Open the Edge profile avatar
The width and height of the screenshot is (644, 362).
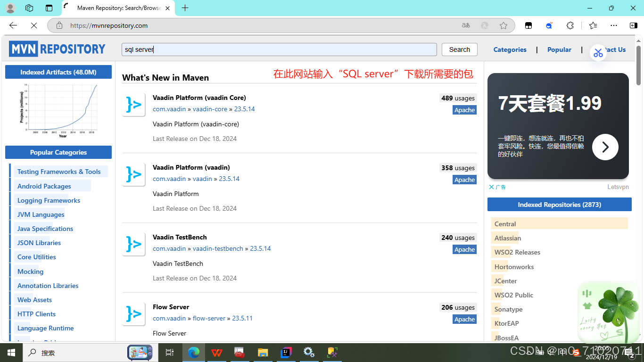(10, 8)
